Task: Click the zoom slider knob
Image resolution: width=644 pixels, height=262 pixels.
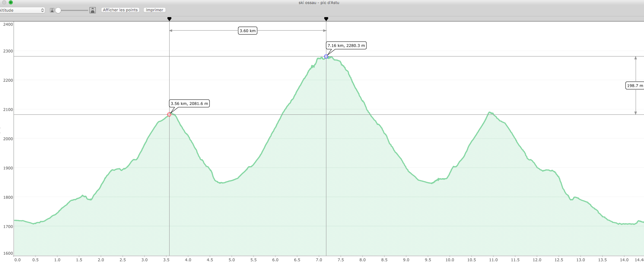Action: pyautogui.click(x=58, y=10)
